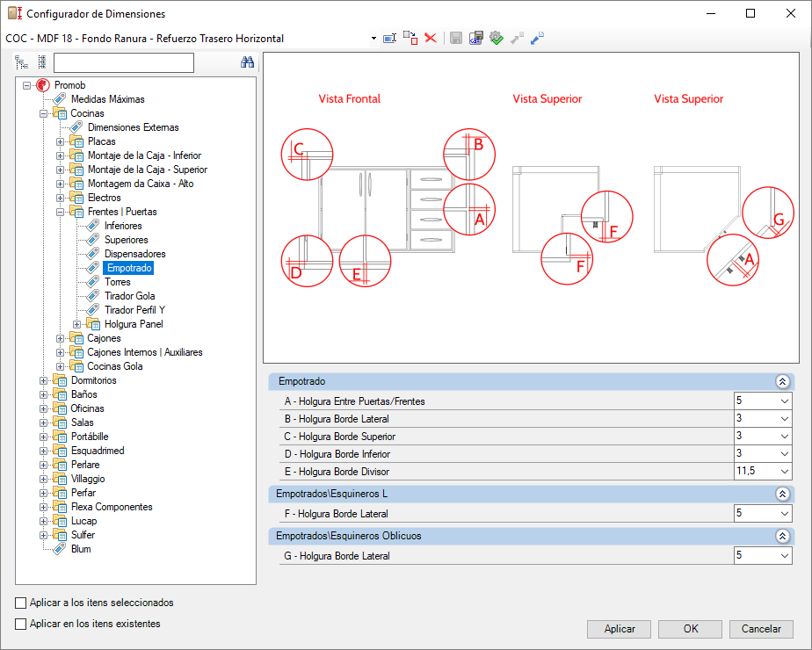812x650 pixels.
Task: Click the Vista Frontal cabinet diagram
Action: pyautogui.click(x=388, y=207)
